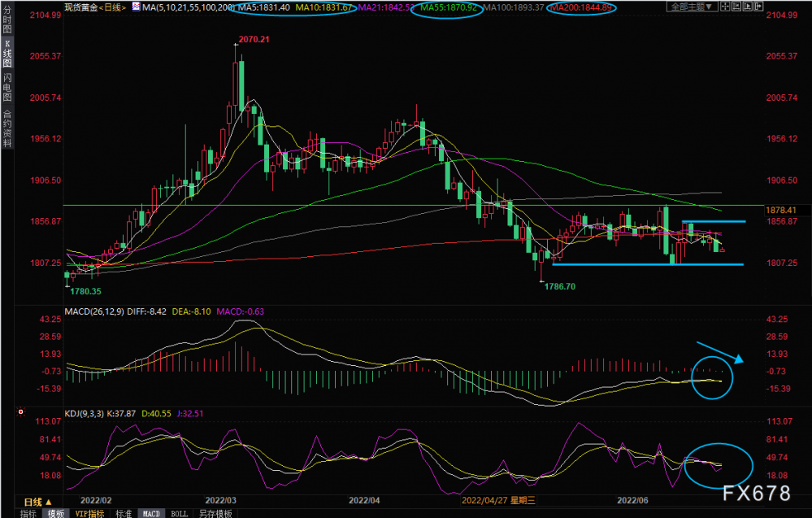Expand the 日线 period selector

pos(38,502)
